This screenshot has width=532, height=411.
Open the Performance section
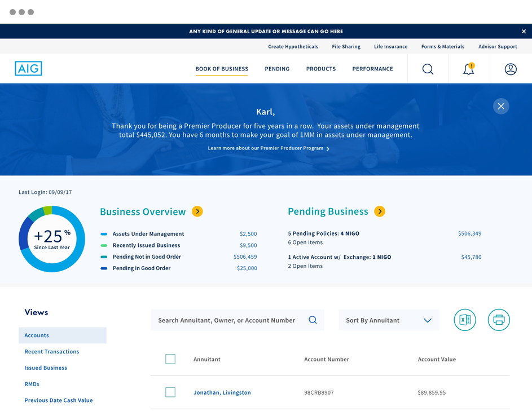pyautogui.click(x=372, y=69)
